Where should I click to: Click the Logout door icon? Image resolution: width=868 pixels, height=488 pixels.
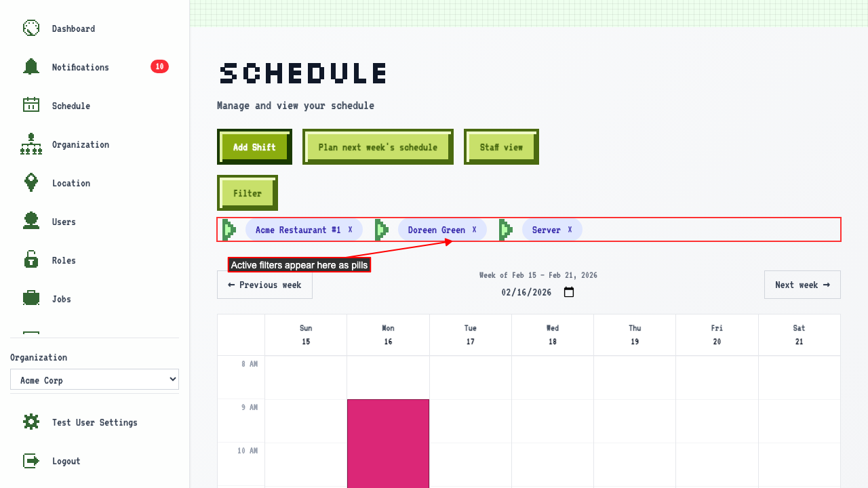coord(31,461)
